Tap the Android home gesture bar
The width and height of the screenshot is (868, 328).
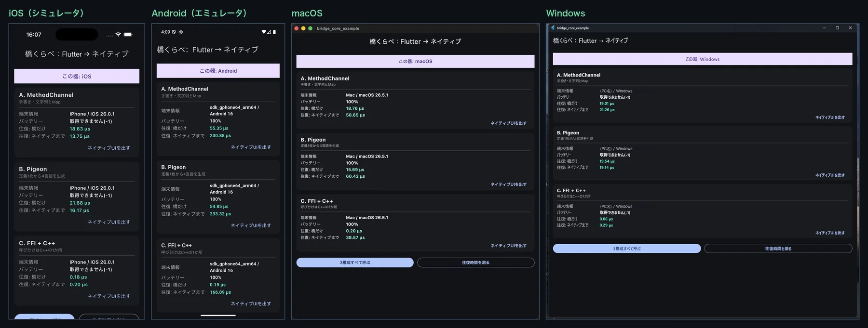coord(218,315)
